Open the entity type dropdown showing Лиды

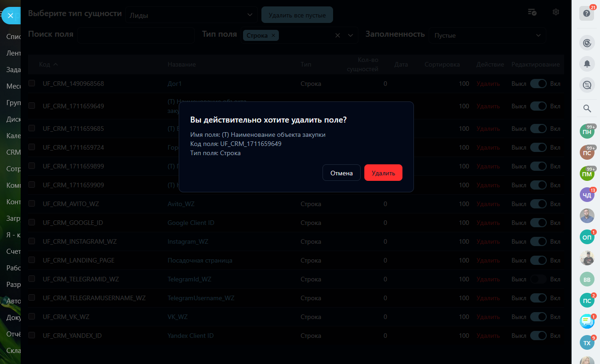(x=191, y=15)
